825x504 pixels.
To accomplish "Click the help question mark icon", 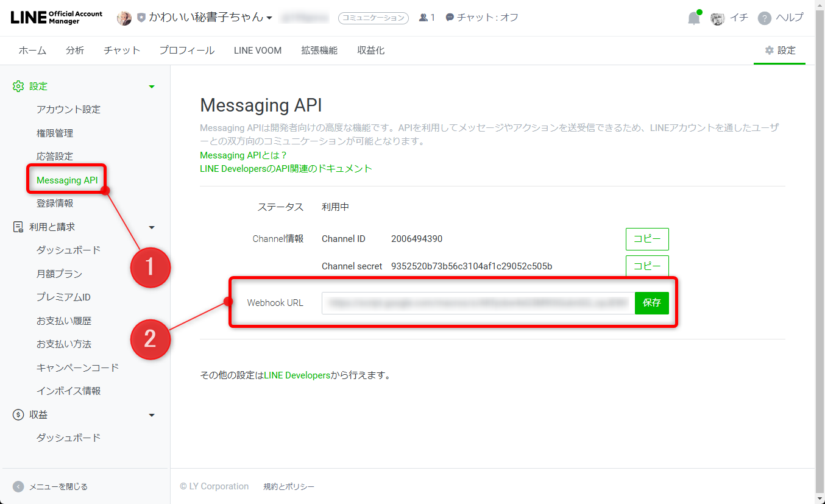I will click(764, 18).
